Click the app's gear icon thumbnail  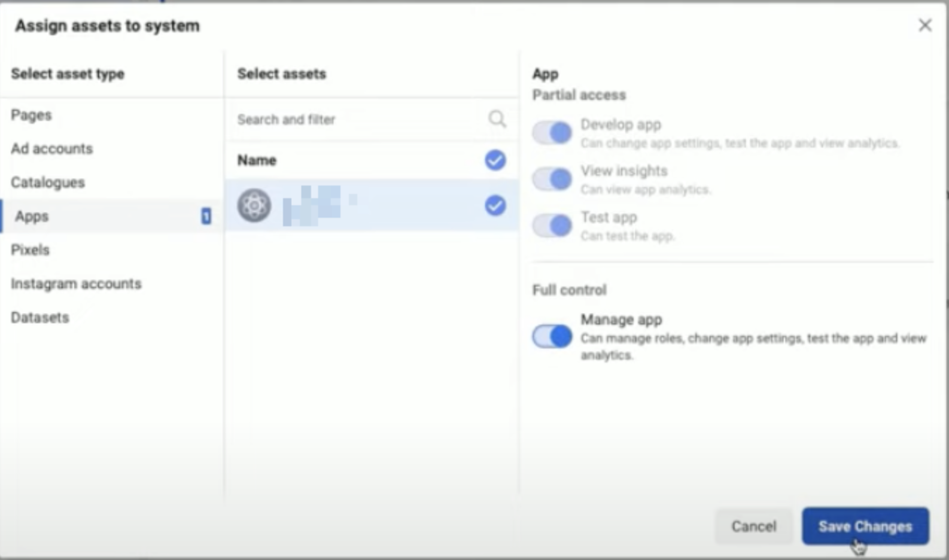click(x=254, y=205)
